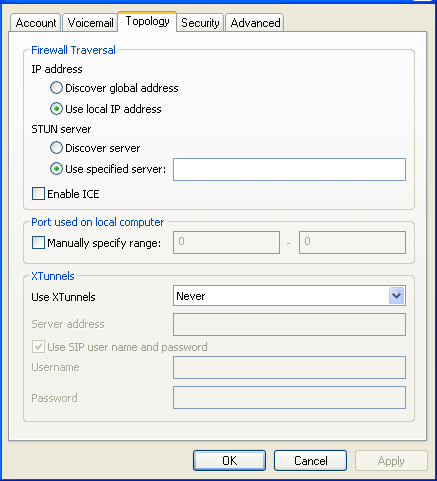This screenshot has height=481, width=437.
Task: Dismiss dialog with Cancel button
Action: coord(310,461)
